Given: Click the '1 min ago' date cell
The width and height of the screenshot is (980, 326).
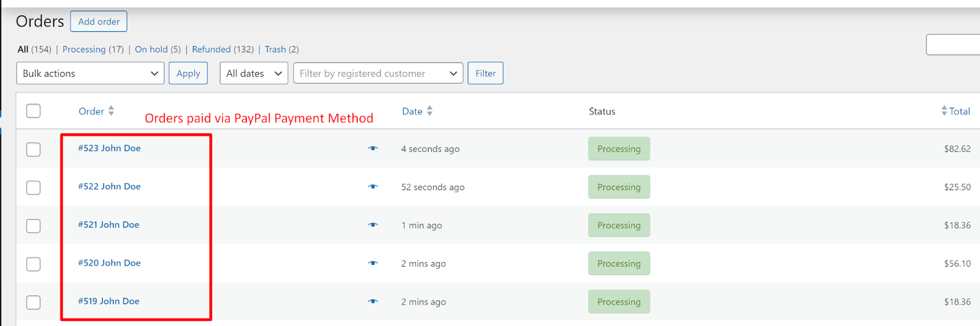Looking at the screenshot, I should point(421,226).
